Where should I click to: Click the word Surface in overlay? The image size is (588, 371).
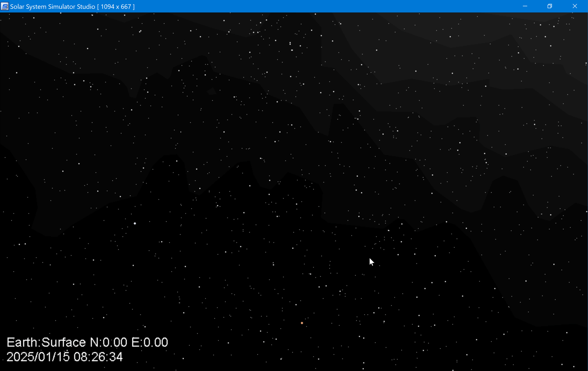[x=64, y=342]
